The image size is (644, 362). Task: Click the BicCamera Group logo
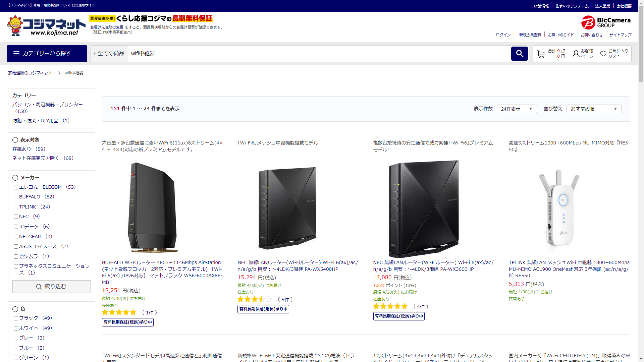click(605, 22)
